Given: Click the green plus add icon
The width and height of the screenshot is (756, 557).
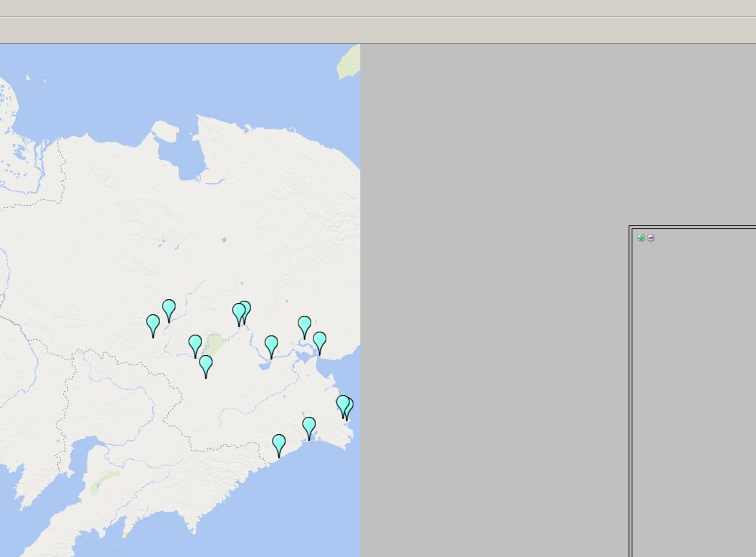Looking at the screenshot, I should 641,238.
